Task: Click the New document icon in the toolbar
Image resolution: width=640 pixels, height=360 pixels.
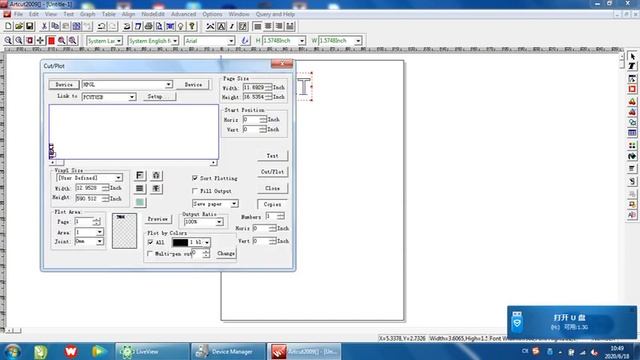Action: point(8,27)
